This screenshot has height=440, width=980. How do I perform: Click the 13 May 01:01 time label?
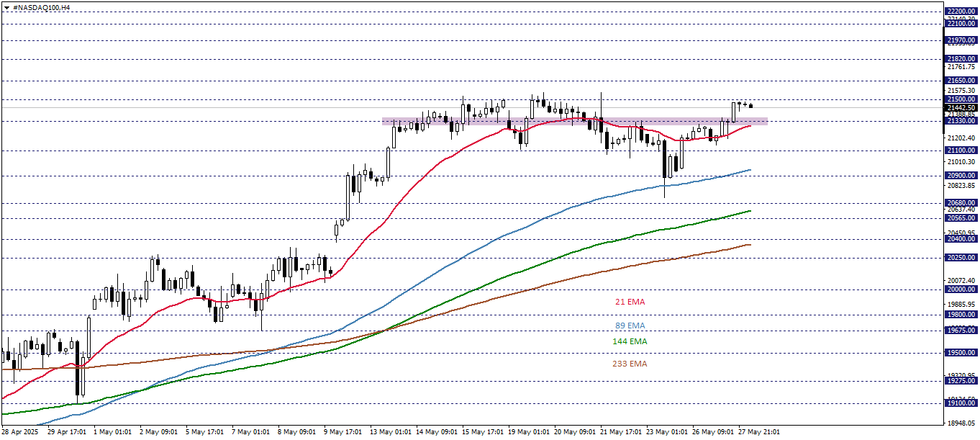(391, 433)
